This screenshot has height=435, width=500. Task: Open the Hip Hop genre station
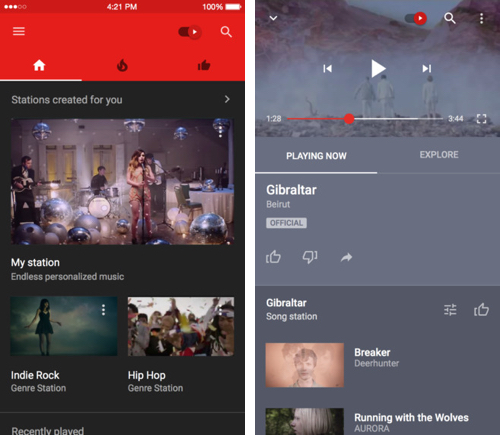click(181, 345)
